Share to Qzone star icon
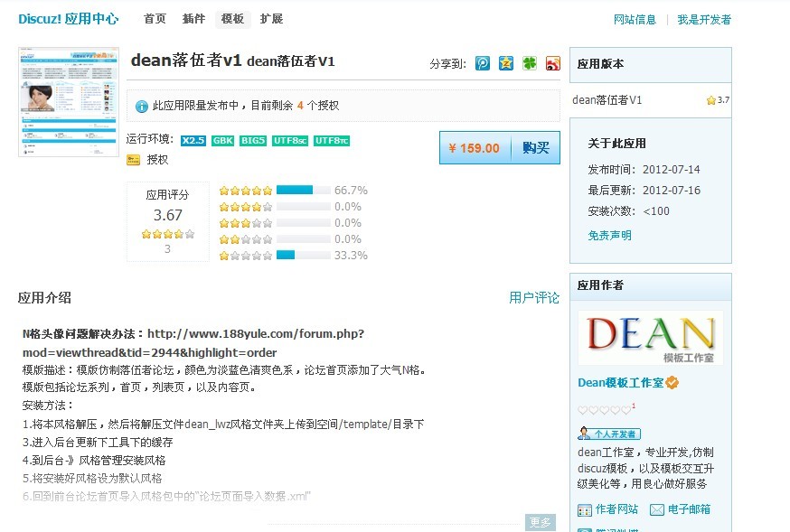This screenshot has height=532, width=790. tap(506, 63)
